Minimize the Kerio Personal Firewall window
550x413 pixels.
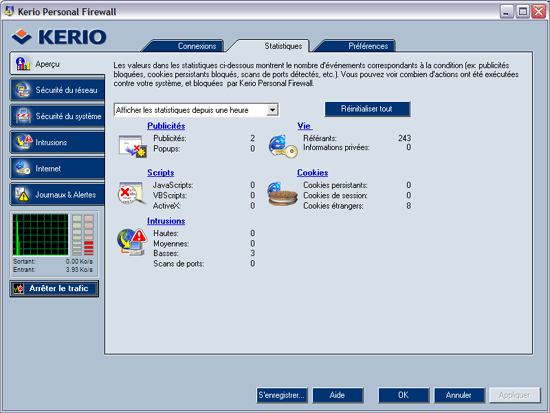pyautogui.click(x=506, y=12)
